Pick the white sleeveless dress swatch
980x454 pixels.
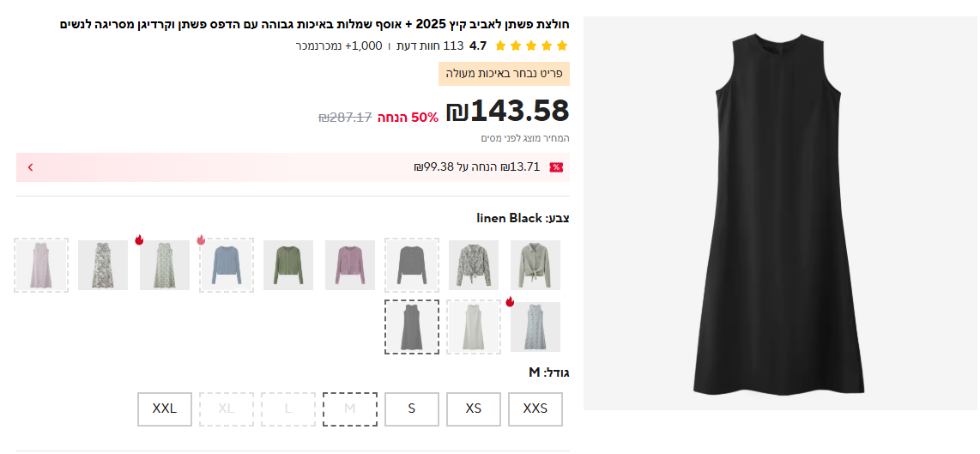pos(474,327)
